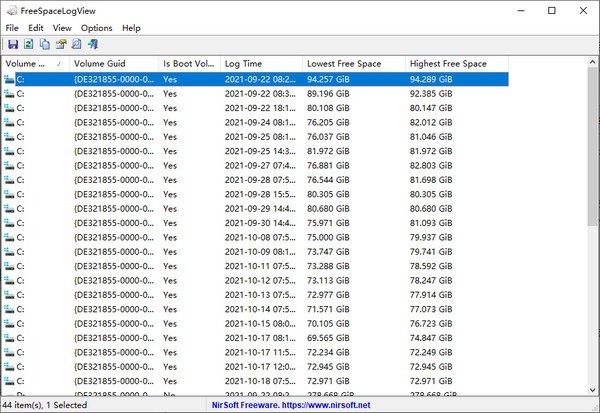
Task: Click the drive icon in the 89.196 GiB row
Action: 9,94
